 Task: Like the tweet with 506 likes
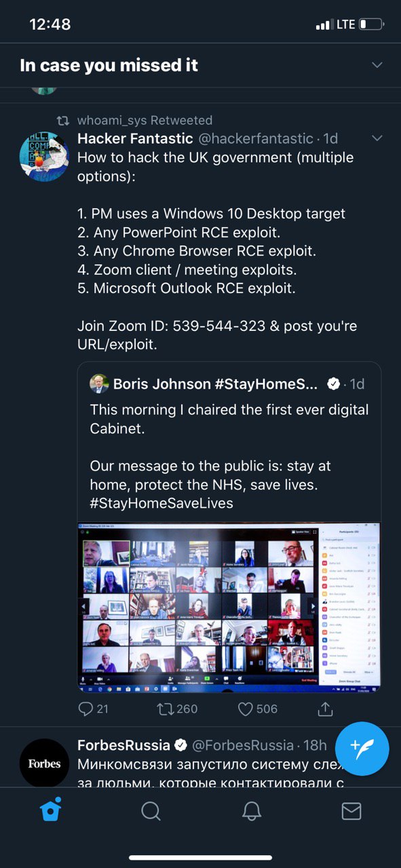(x=245, y=709)
